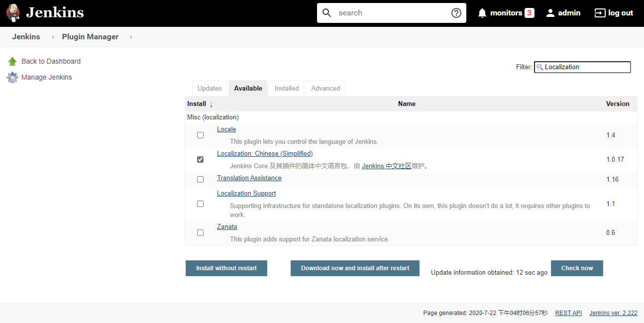Open the Zanata plugin link
This screenshot has width=644, height=323.
click(x=227, y=227)
